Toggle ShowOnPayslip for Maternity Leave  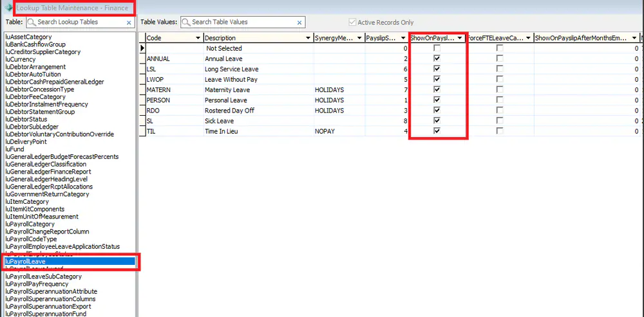(x=437, y=89)
